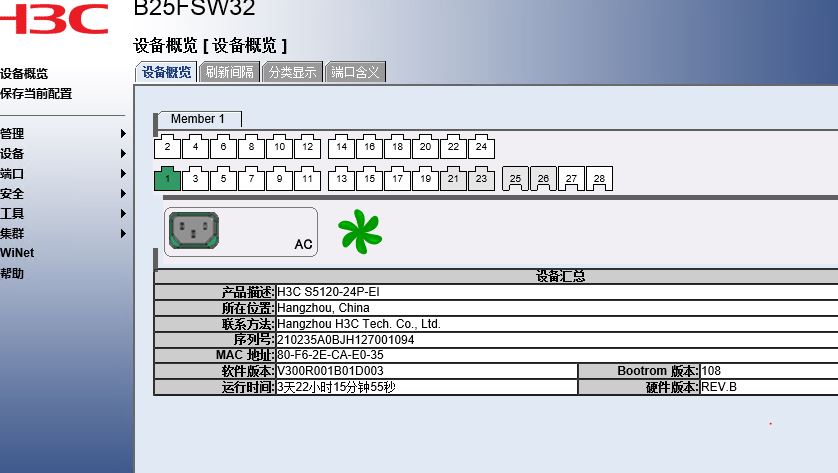Screen dimensions: 838x473
Task: Click the green fan status icon
Action: [360, 231]
